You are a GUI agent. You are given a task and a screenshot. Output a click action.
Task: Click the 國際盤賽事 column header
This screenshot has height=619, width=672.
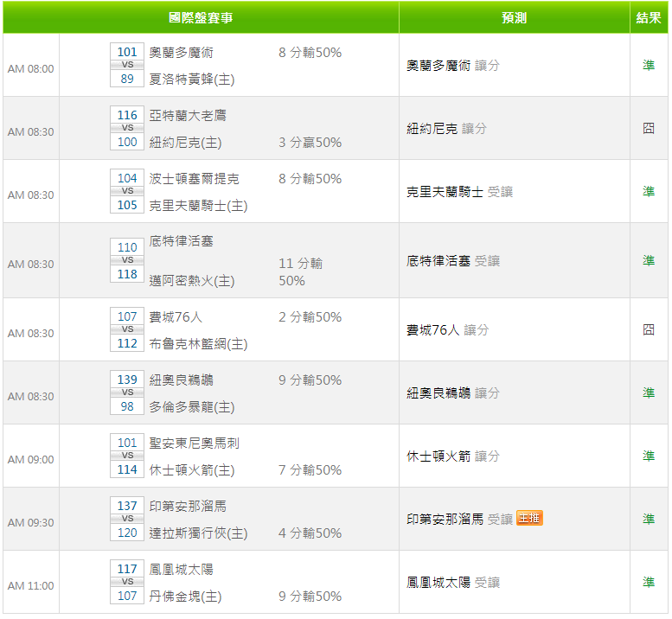click(x=201, y=17)
